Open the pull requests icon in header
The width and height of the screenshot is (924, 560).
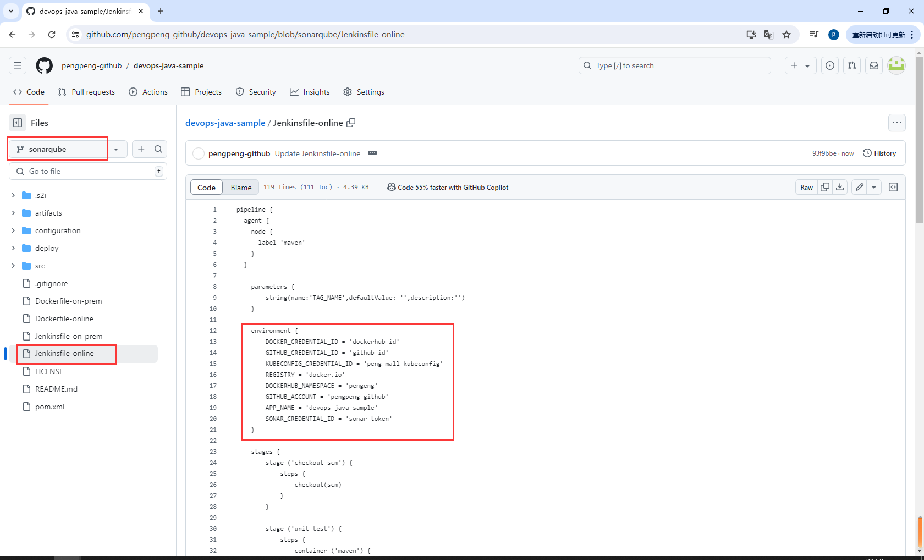tap(852, 65)
